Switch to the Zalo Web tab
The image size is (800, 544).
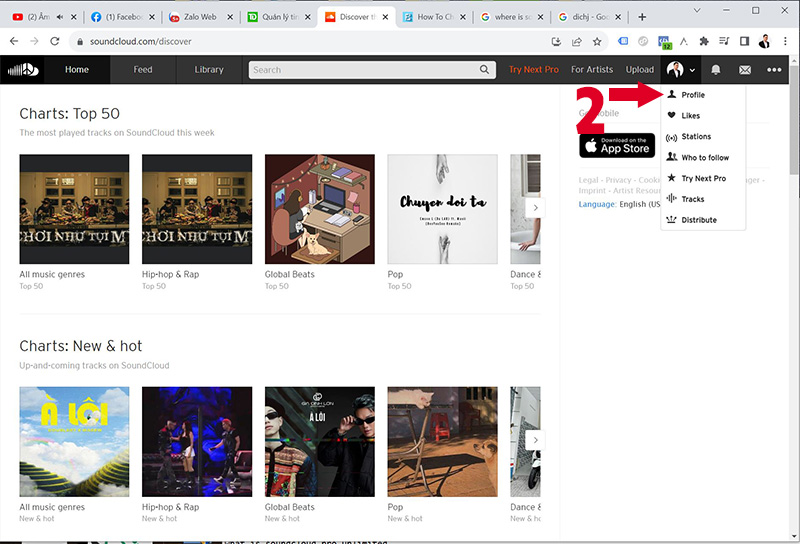201,17
